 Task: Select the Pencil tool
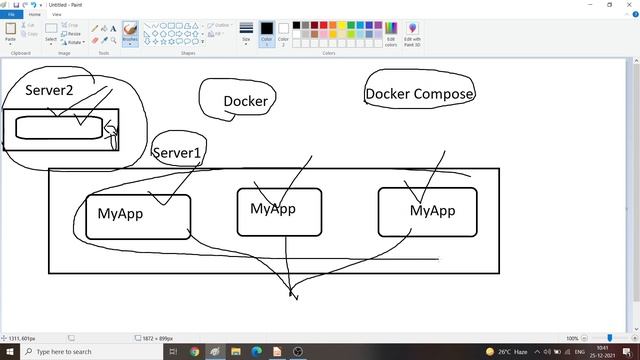(95, 29)
